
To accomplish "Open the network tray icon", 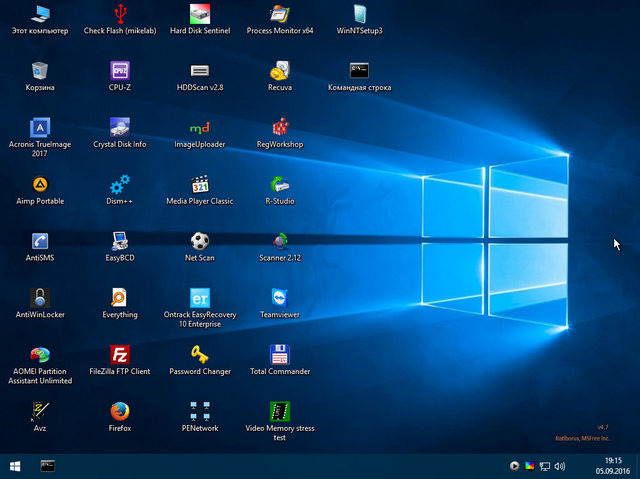I will (x=544, y=466).
